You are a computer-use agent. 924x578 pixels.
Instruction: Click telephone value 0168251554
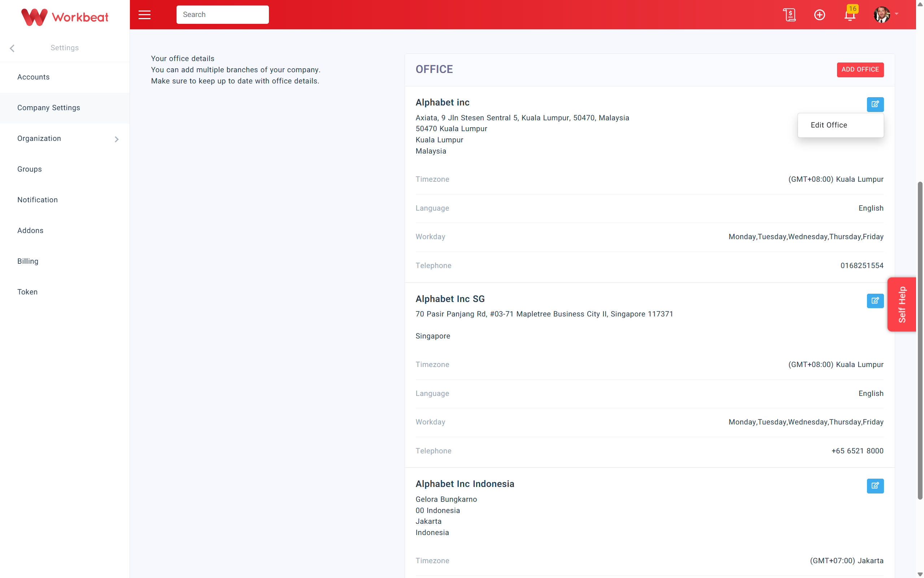point(862,266)
